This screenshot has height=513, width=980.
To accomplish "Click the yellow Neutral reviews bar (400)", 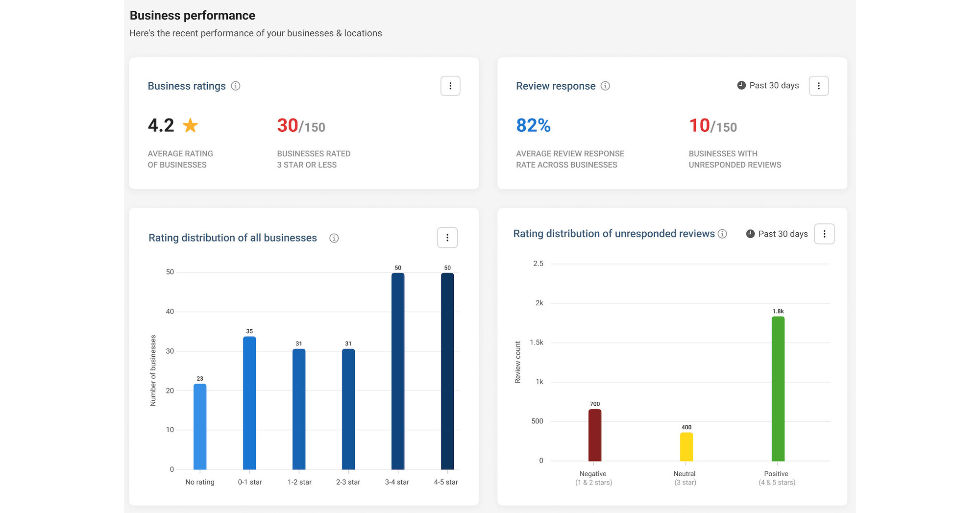I will tap(686, 447).
